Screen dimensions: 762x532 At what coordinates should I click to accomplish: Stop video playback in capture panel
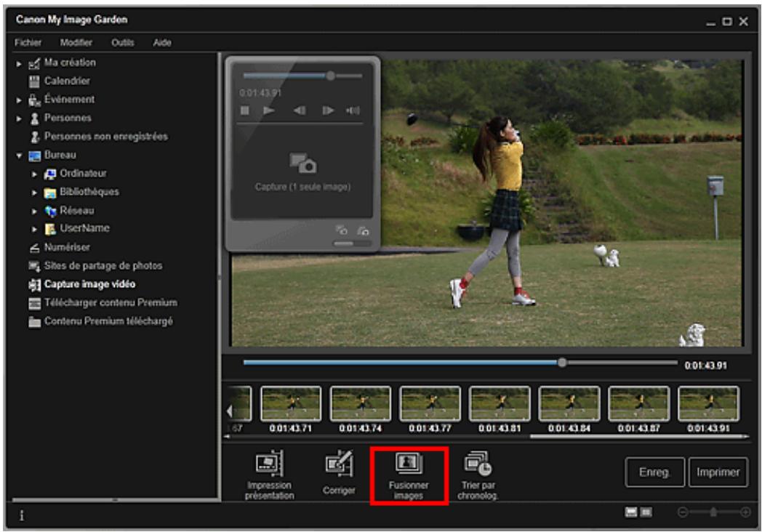tap(245, 110)
